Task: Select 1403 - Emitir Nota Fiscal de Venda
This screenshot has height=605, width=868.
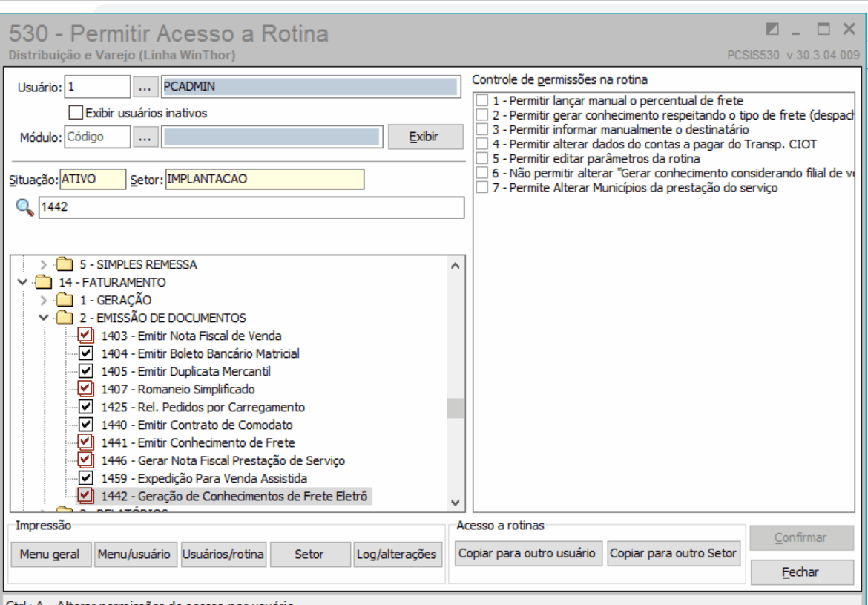Action: click(191, 336)
